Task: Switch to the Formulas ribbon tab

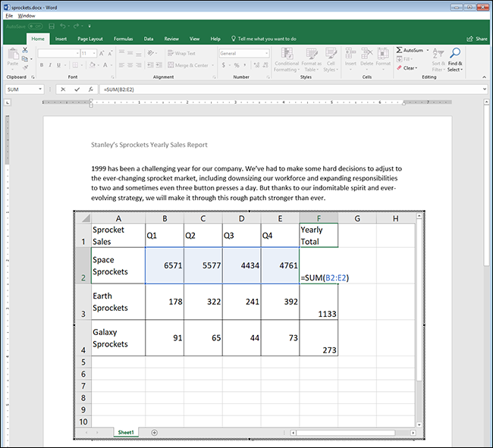Action: coord(123,38)
